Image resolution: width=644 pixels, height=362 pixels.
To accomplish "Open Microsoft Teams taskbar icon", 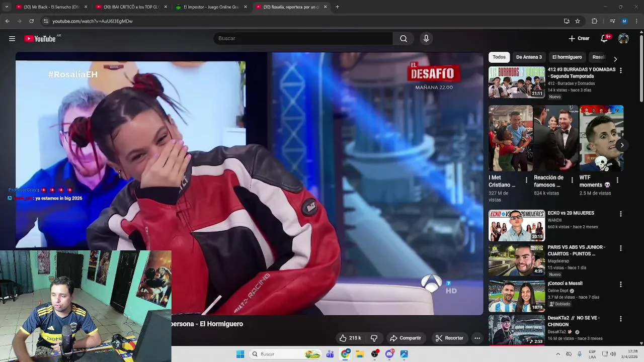I will (x=330, y=354).
